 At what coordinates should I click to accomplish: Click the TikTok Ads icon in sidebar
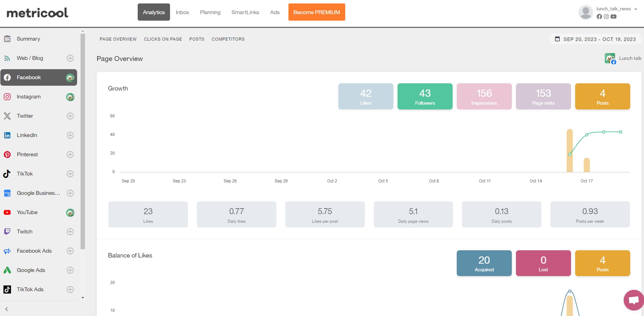(x=7, y=289)
